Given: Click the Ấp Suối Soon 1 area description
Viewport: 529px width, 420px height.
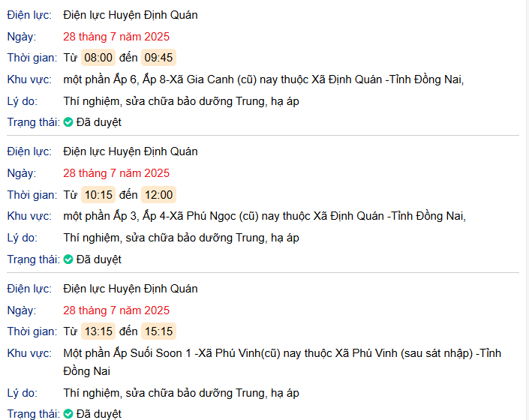Looking at the screenshot, I should click(x=281, y=353).
